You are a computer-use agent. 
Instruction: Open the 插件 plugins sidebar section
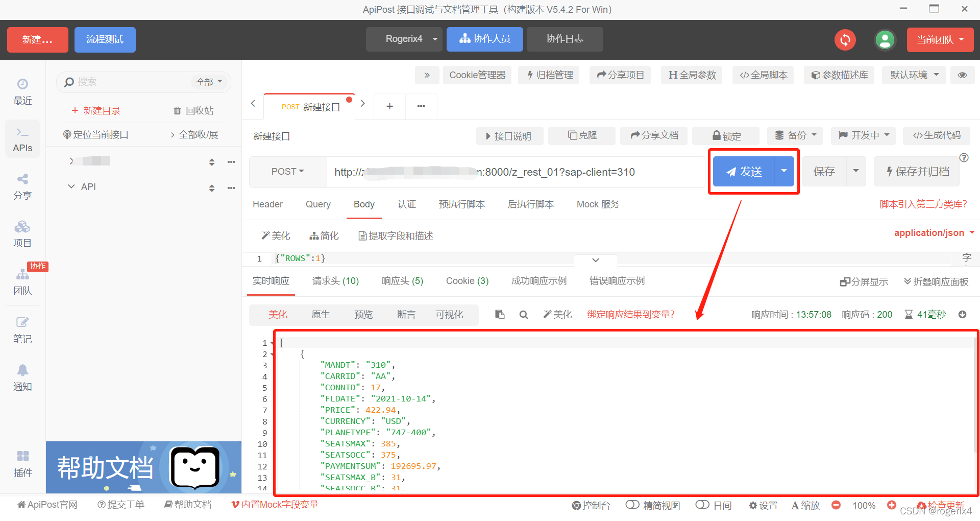point(22,464)
